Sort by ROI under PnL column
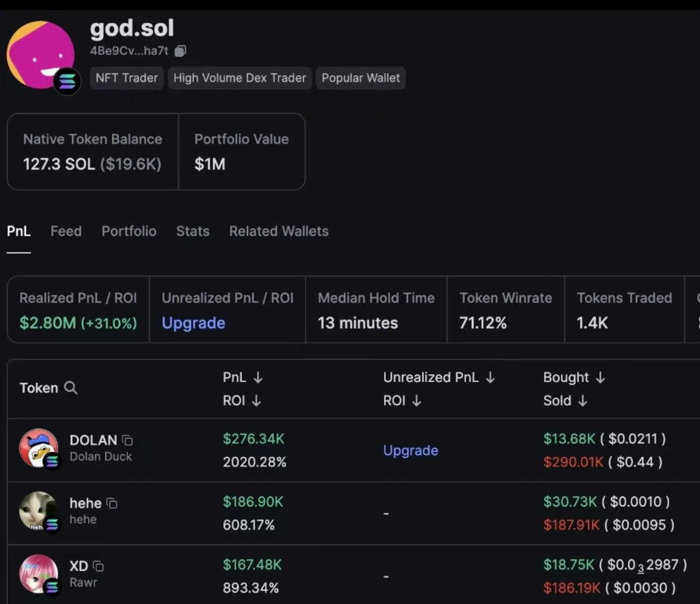Screen dimensions: 700x604 click(256, 401)
